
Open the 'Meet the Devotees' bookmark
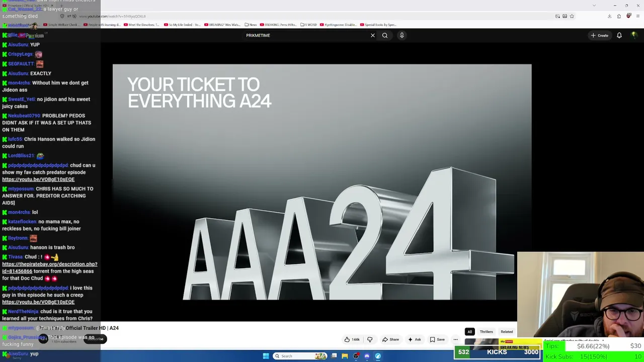(x=141, y=25)
